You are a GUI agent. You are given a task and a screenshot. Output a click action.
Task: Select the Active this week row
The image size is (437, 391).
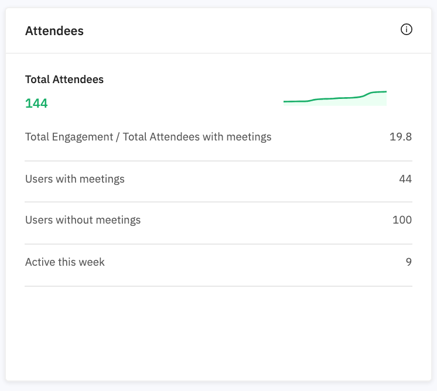(218, 262)
